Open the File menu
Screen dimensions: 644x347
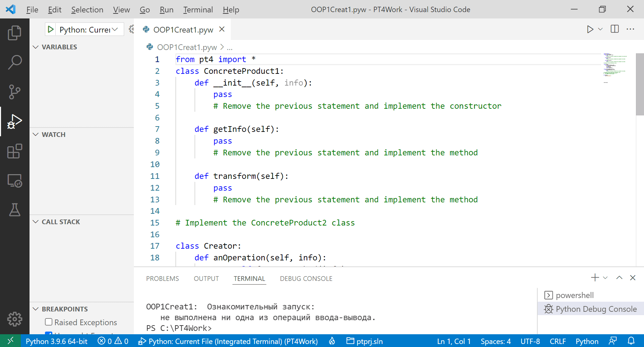coord(32,10)
